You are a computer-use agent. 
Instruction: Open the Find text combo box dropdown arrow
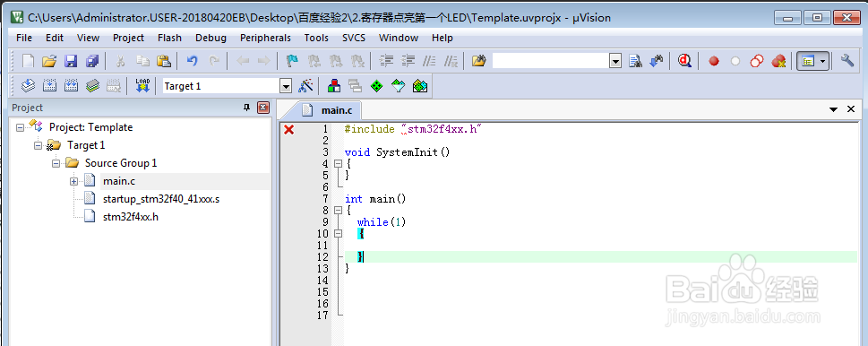pyautogui.click(x=615, y=61)
